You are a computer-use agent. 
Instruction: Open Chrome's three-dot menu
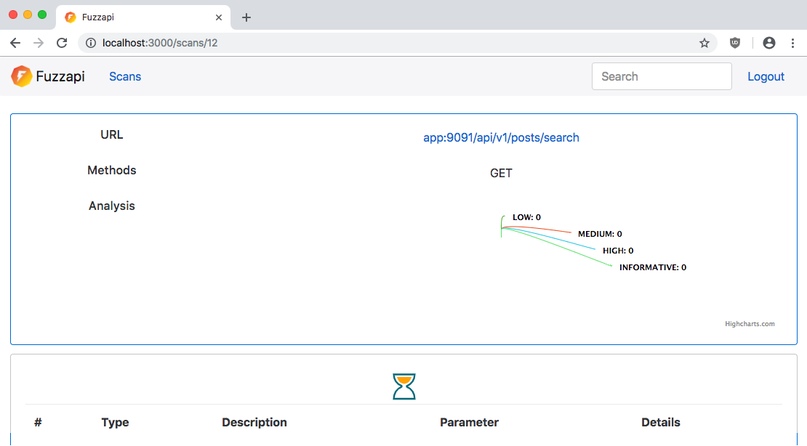click(793, 43)
